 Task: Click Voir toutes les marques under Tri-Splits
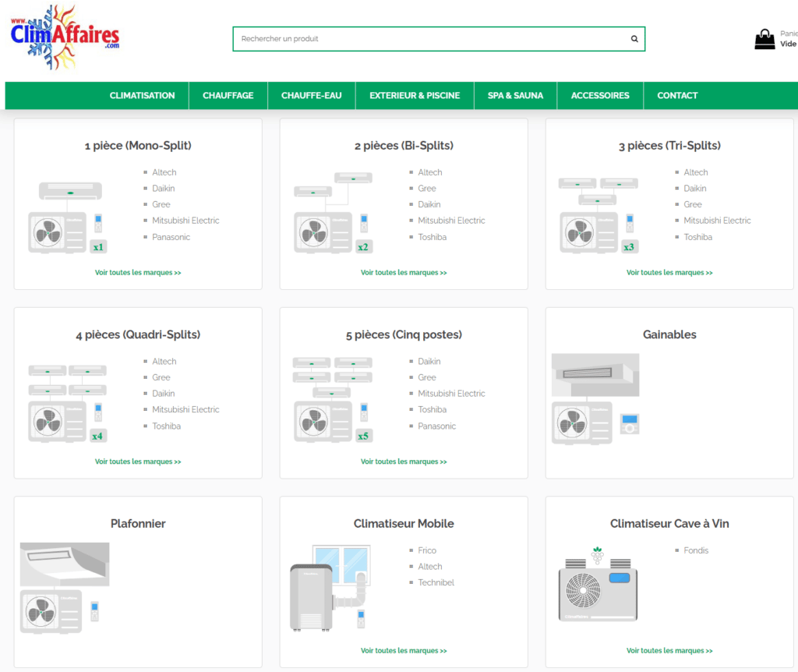669,272
